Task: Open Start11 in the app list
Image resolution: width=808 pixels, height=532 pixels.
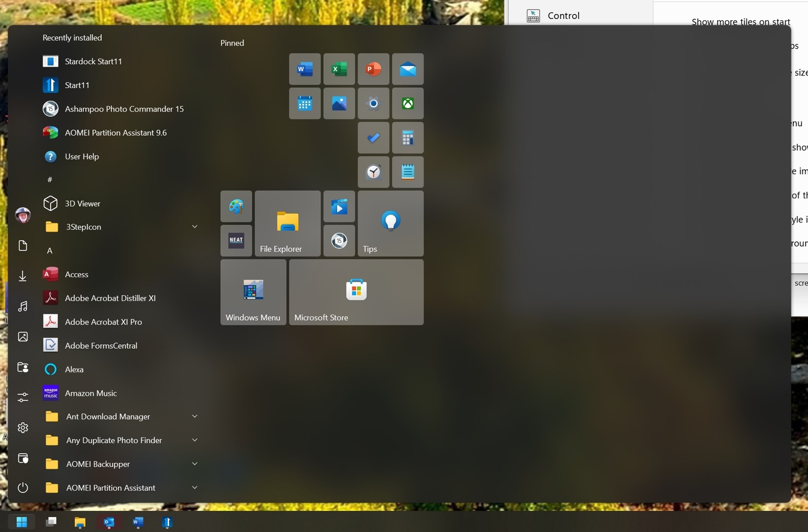Action: tap(121, 85)
